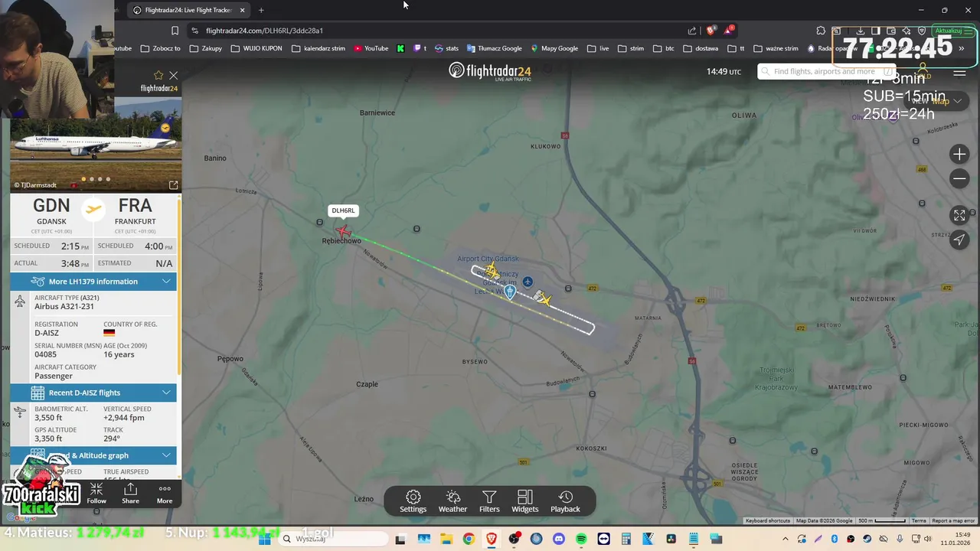
Task: Open Brave browser from taskbar
Action: 491,539
